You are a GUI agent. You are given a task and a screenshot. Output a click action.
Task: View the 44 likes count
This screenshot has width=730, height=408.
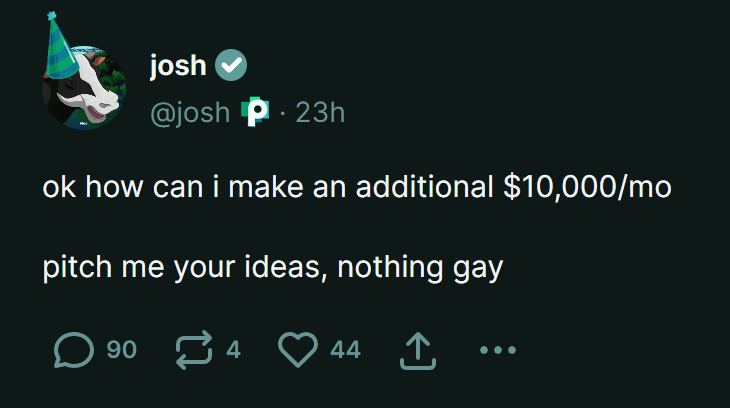coord(345,350)
